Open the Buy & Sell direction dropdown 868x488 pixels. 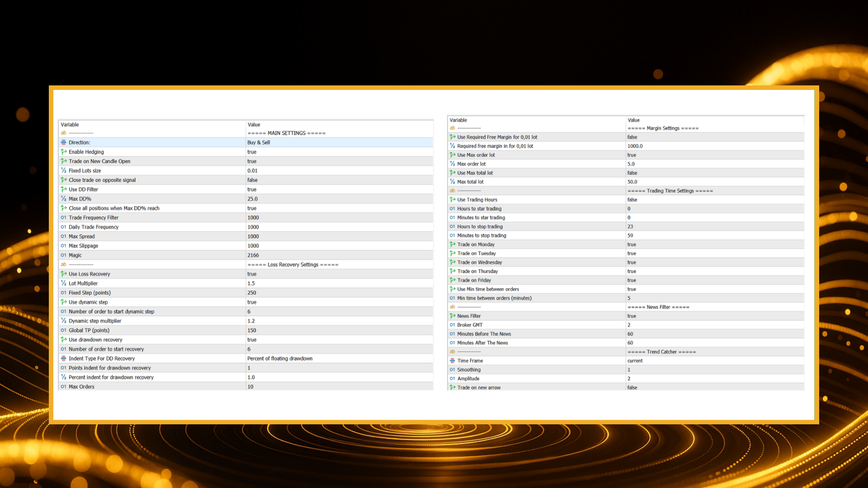click(x=259, y=142)
